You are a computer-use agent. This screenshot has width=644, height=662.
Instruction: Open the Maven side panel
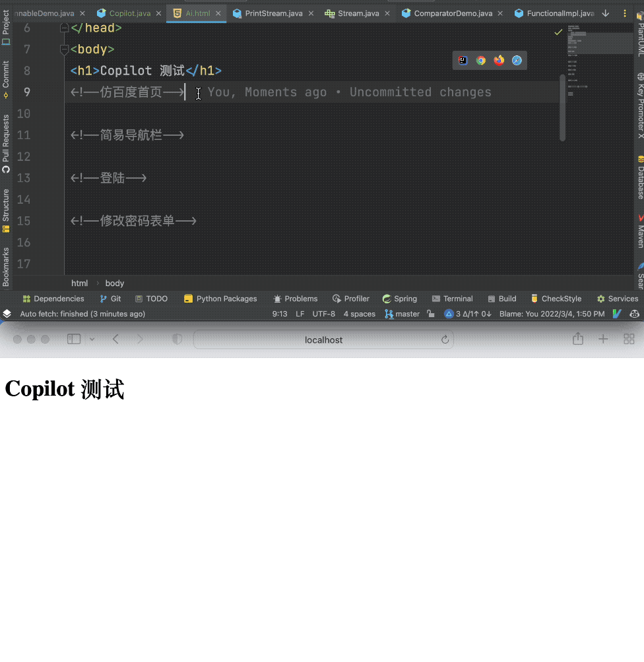[x=640, y=231]
